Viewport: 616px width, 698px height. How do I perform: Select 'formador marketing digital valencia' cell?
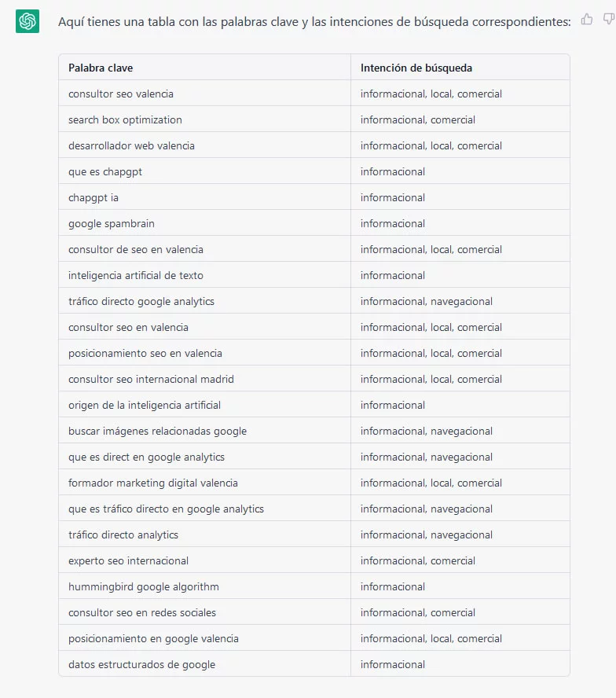pos(205,483)
